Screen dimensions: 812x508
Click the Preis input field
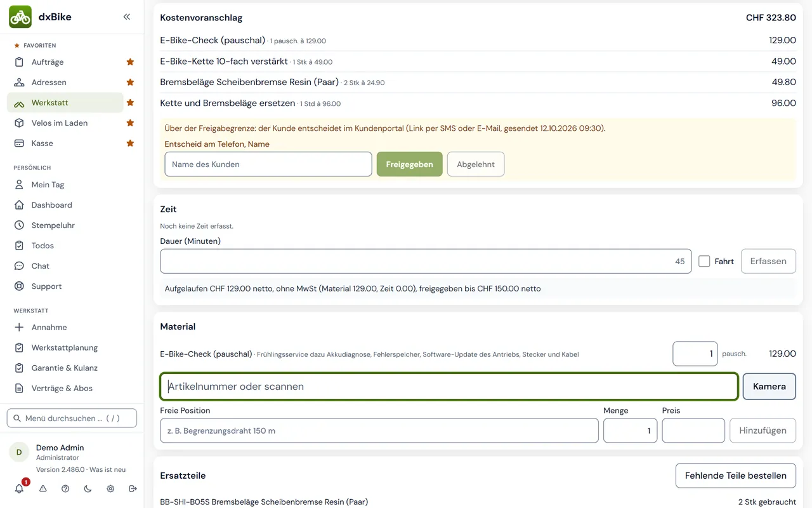click(693, 431)
